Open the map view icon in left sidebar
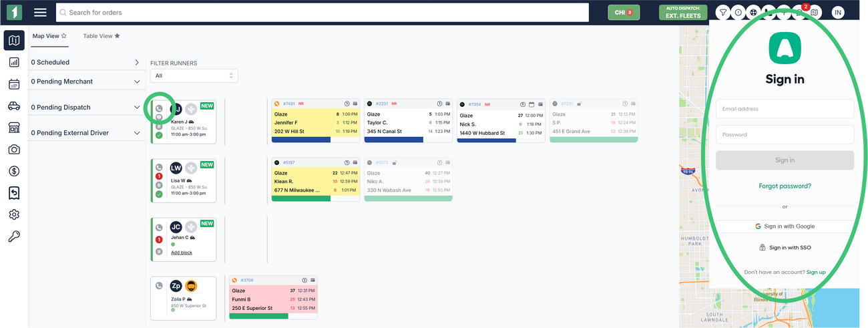 click(x=14, y=41)
